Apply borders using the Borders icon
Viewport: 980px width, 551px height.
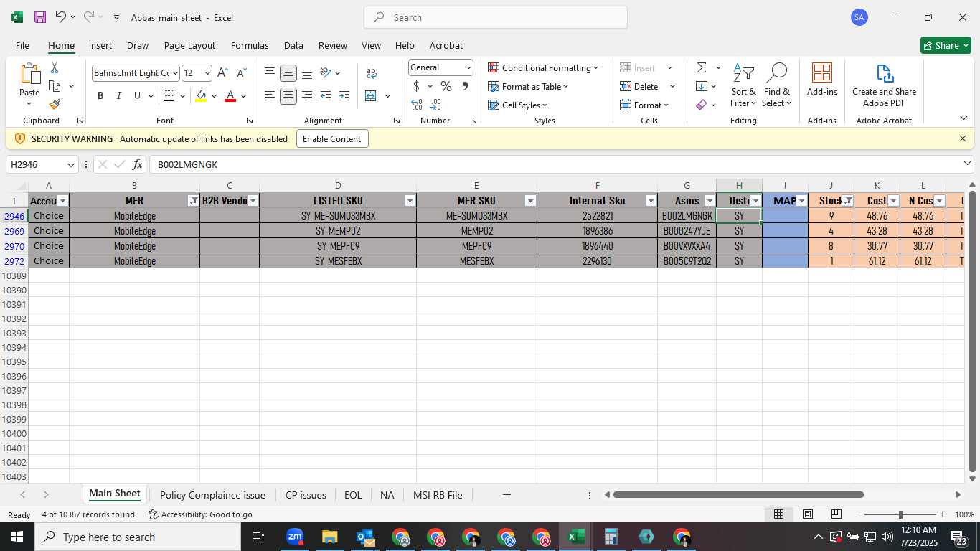169,96
